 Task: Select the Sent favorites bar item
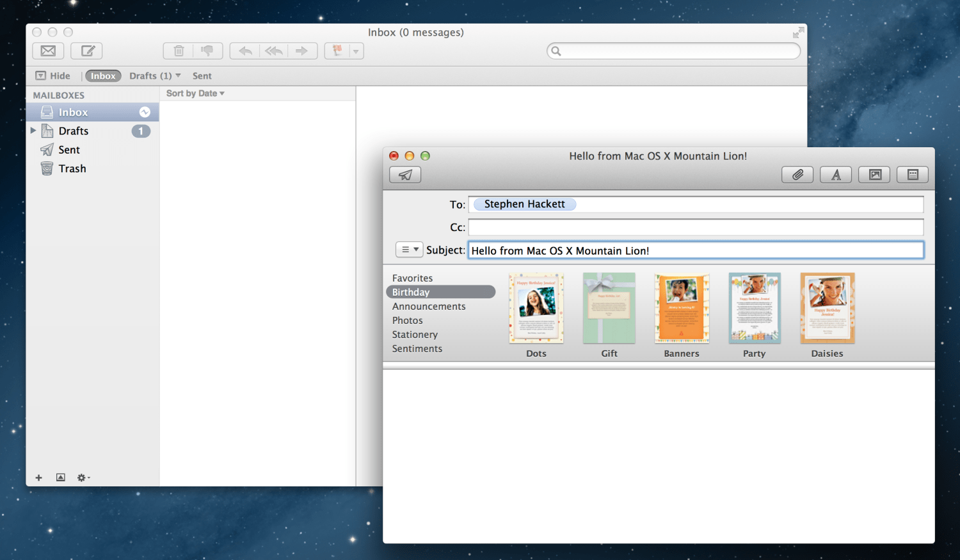click(x=202, y=76)
